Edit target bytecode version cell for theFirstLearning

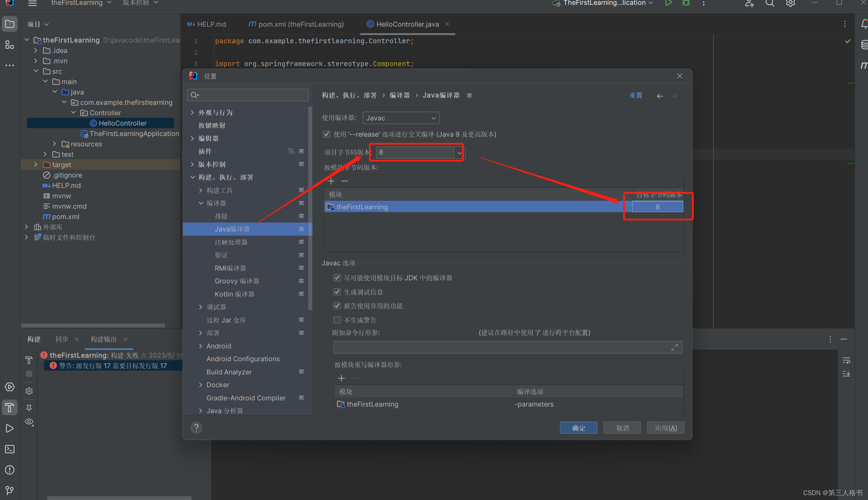point(657,207)
